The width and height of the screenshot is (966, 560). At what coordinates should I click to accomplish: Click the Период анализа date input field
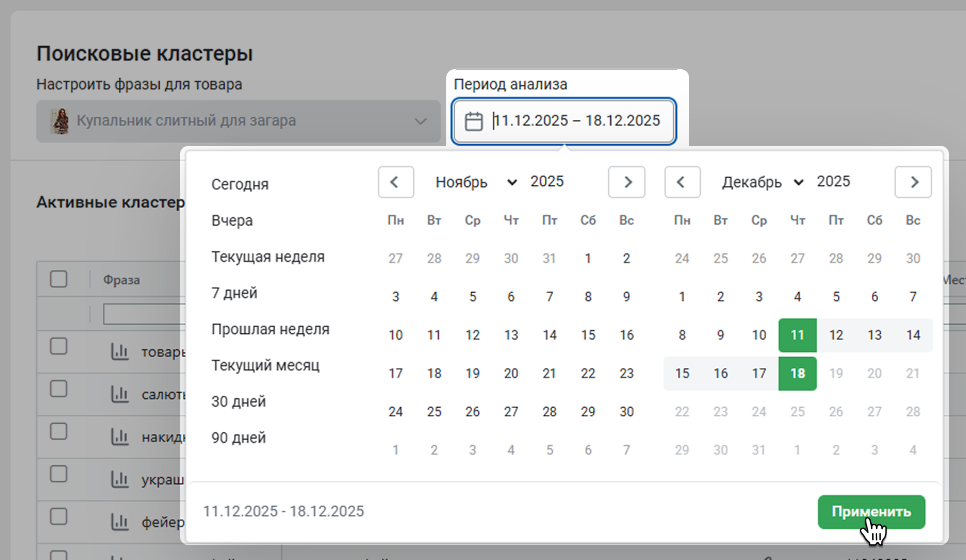[x=576, y=121]
